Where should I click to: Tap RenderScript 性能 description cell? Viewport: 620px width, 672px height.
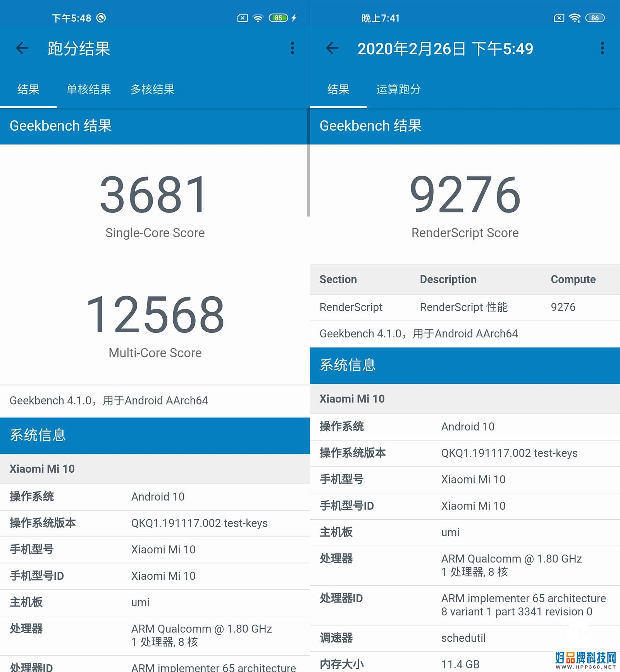(464, 307)
